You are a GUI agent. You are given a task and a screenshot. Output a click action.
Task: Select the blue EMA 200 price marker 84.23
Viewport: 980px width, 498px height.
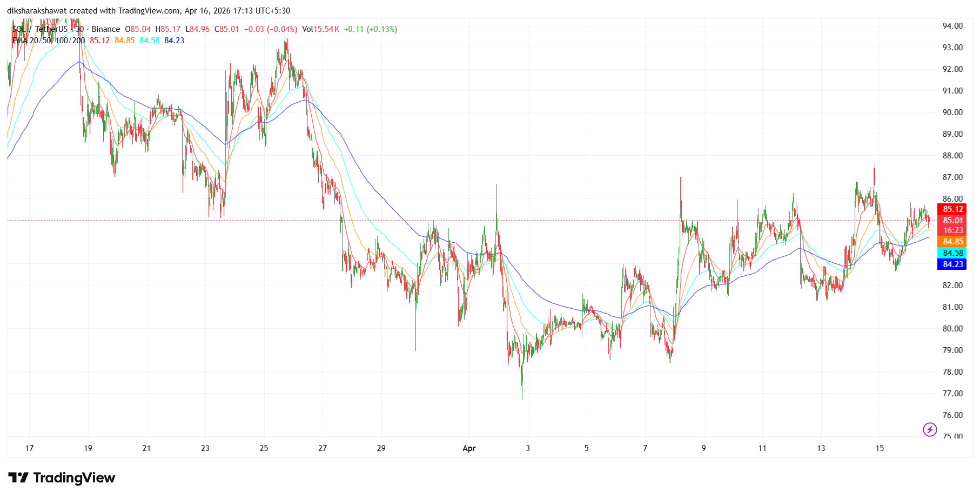pyautogui.click(x=954, y=264)
